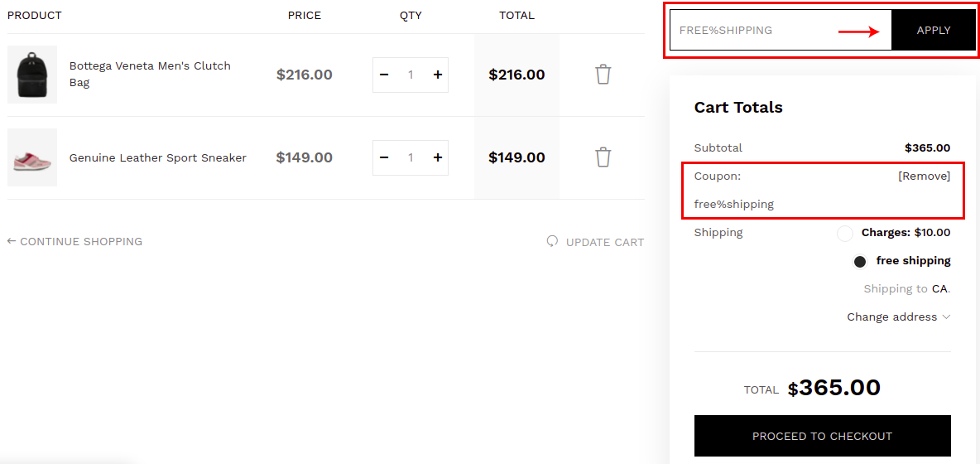Expand the Change address dropdown
Image resolution: width=980 pixels, height=464 pixels.
(898, 317)
